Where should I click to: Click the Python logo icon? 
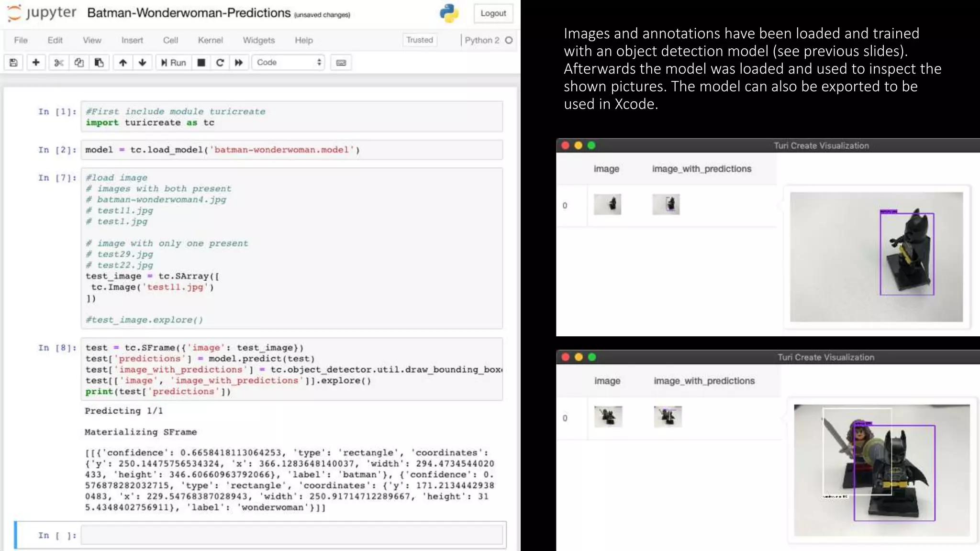pos(449,13)
